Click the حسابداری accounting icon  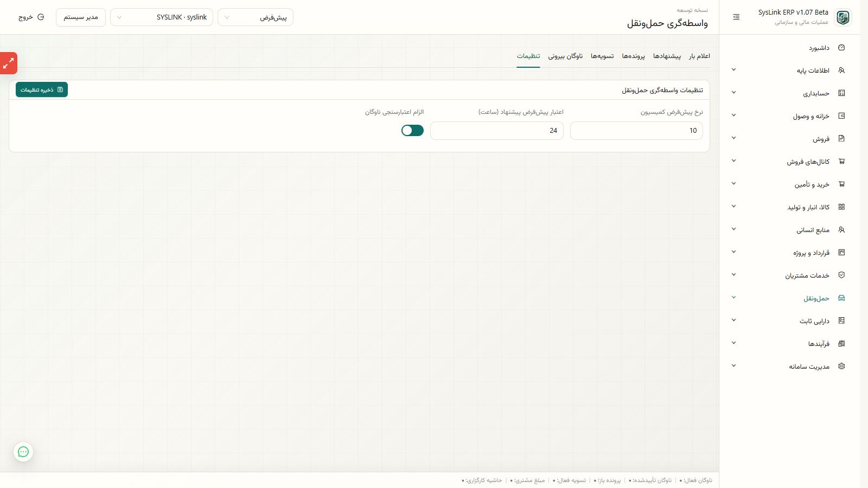[841, 93]
